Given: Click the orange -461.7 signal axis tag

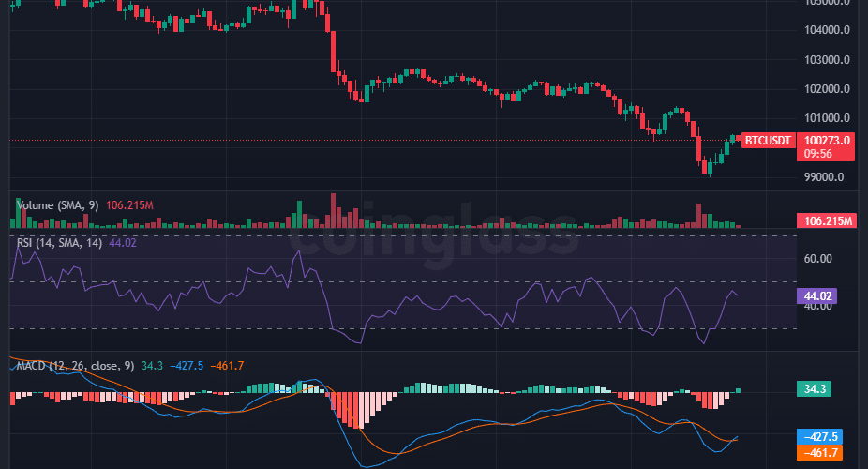Looking at the screenshot, I should click(818, 453).
